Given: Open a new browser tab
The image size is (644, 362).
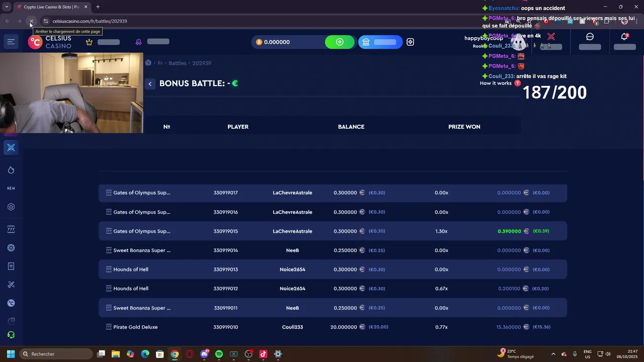Looking at the screenshot, I should point(98,7).
